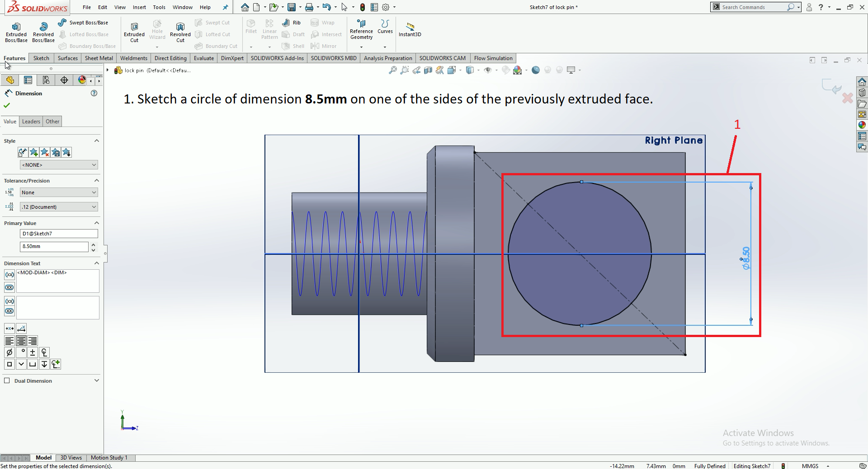Screen dimensions: 868x469
Task: Open the Other tab in Dimension panel
Action: tap(52, 122)
